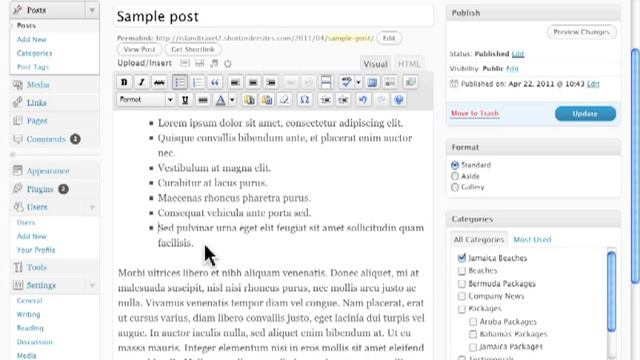Add audio via Upload/Insert

tap(214, 63)
